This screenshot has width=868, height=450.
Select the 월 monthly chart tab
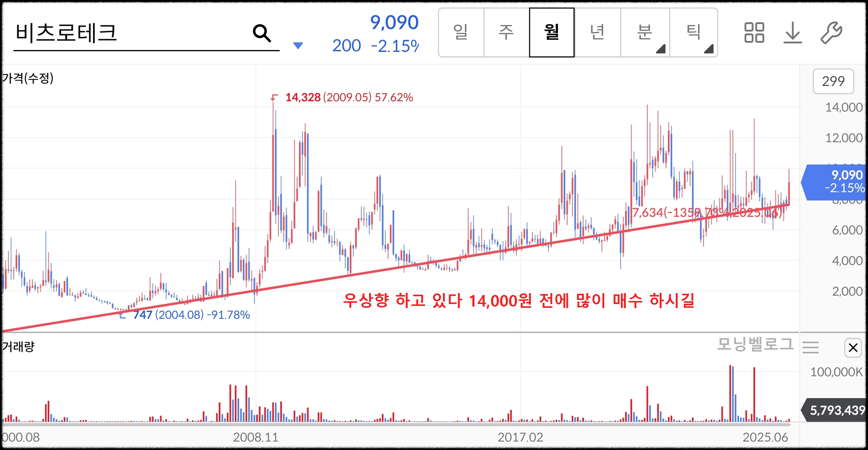[x=552, y=33]
